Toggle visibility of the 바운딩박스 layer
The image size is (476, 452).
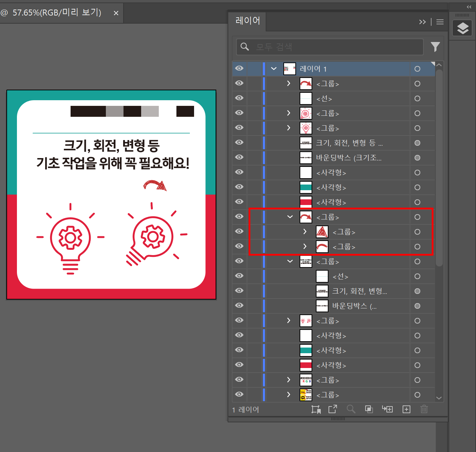(239, 158)
